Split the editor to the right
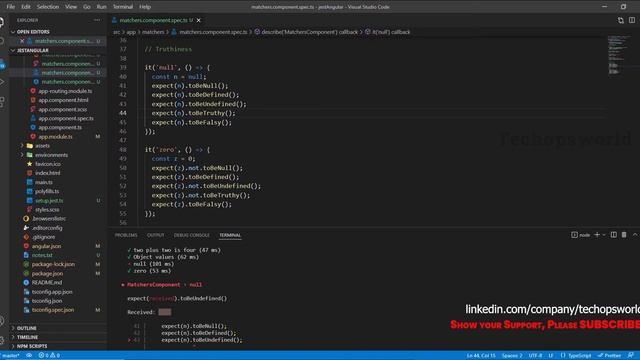Screen dimensions: 640x360 pyautogui.click(x=632, y=20)
